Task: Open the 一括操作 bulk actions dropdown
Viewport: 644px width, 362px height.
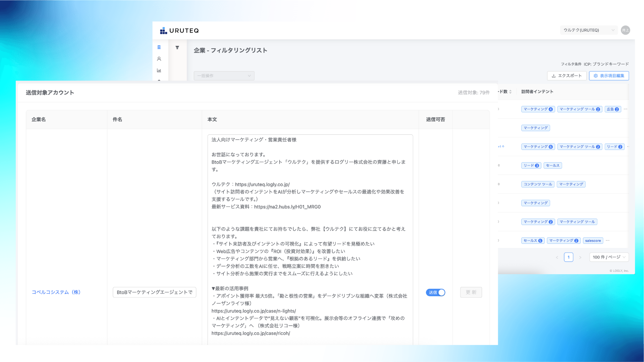Action: coord(224,76)
